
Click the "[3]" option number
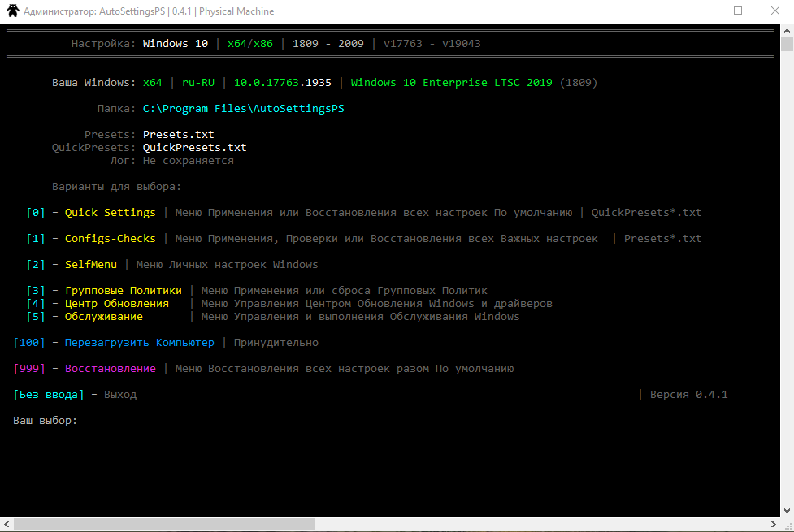point(36,291)
